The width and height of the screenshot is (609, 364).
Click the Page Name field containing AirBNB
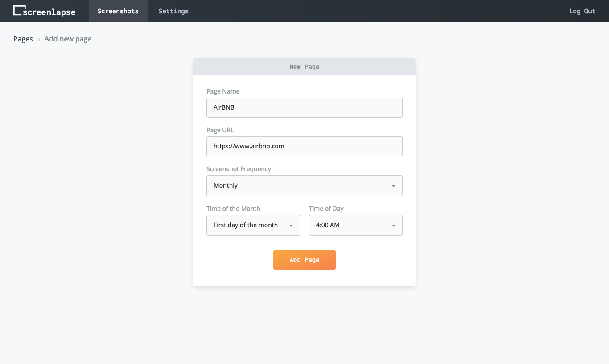coord(304,107)
